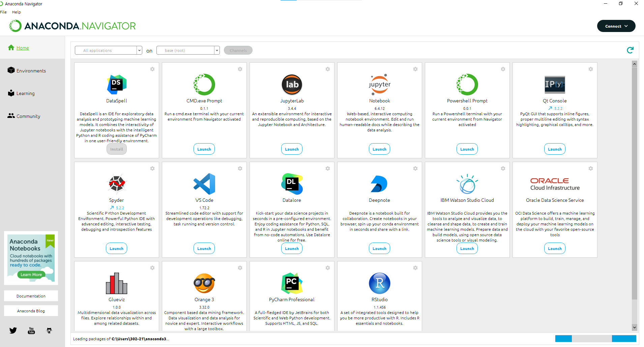The height and width of the screenshot is (347, 644).
Task: Open the Twitter link icon
Action: [x=13, y=330]
